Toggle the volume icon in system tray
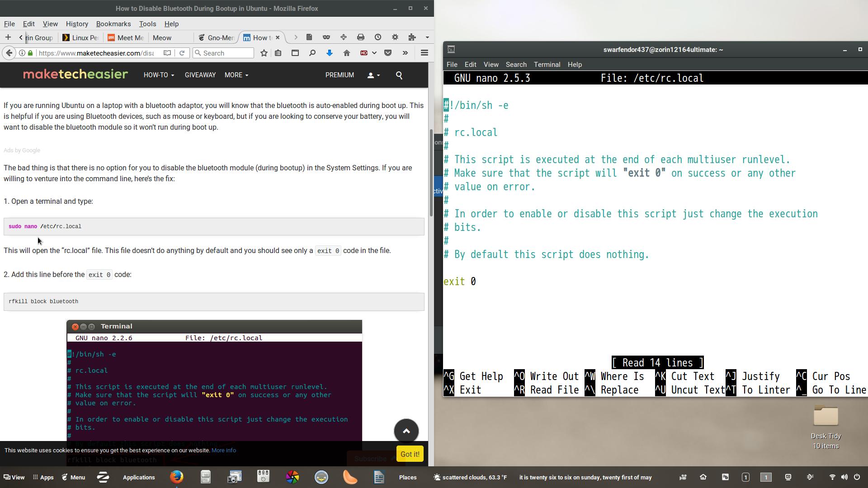 point(844,477)
